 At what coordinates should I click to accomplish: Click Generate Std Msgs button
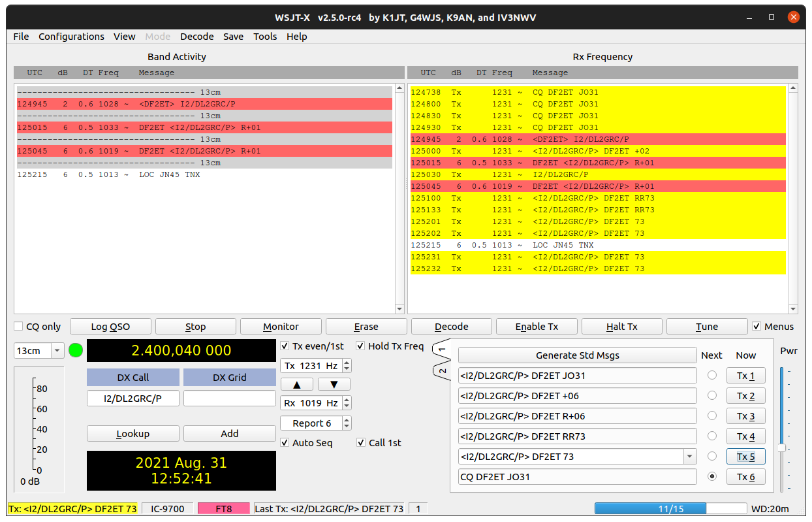(577, 355)
